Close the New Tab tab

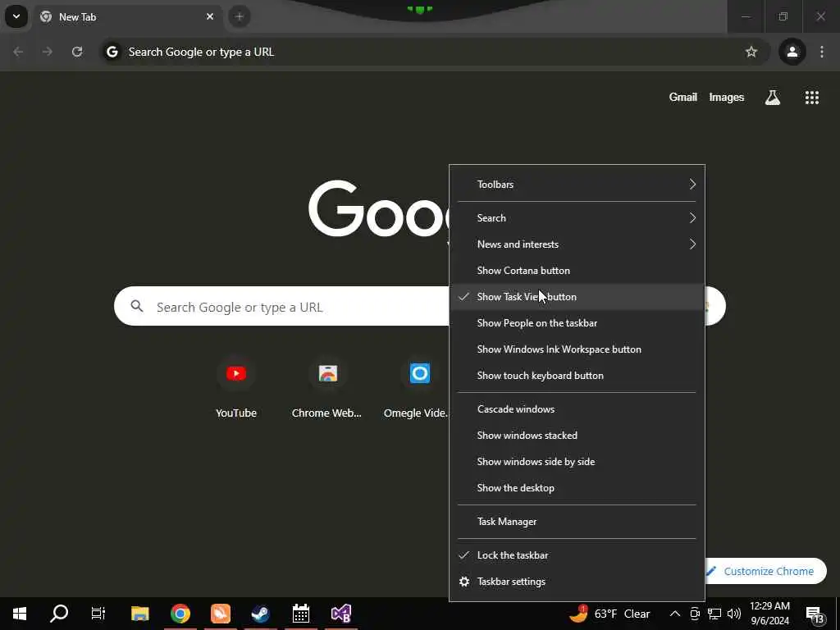pos(210,16)
